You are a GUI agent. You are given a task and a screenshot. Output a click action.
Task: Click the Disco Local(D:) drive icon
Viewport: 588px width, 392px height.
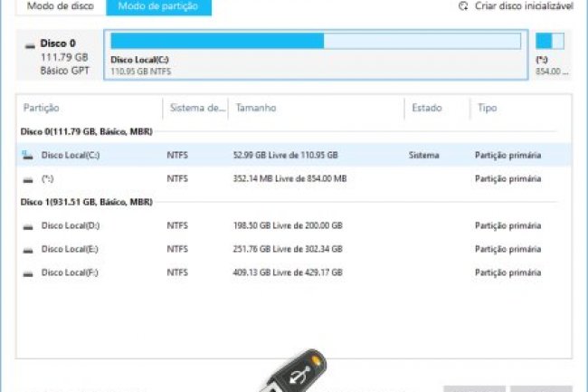(27, 225)
